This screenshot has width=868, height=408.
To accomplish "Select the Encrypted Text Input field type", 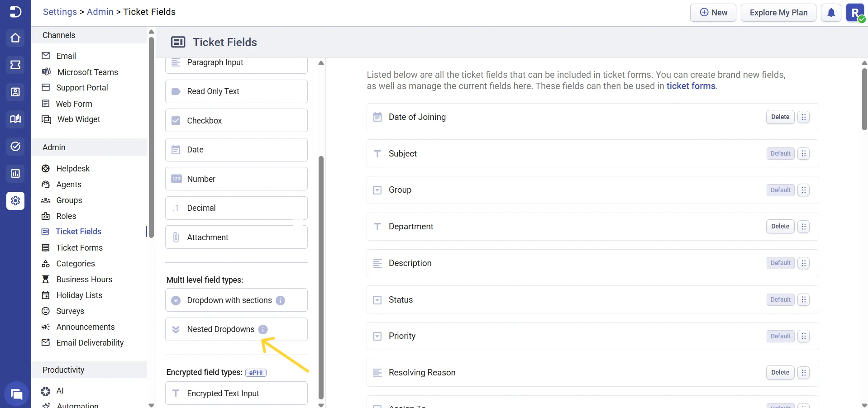I will click(236, 393).
